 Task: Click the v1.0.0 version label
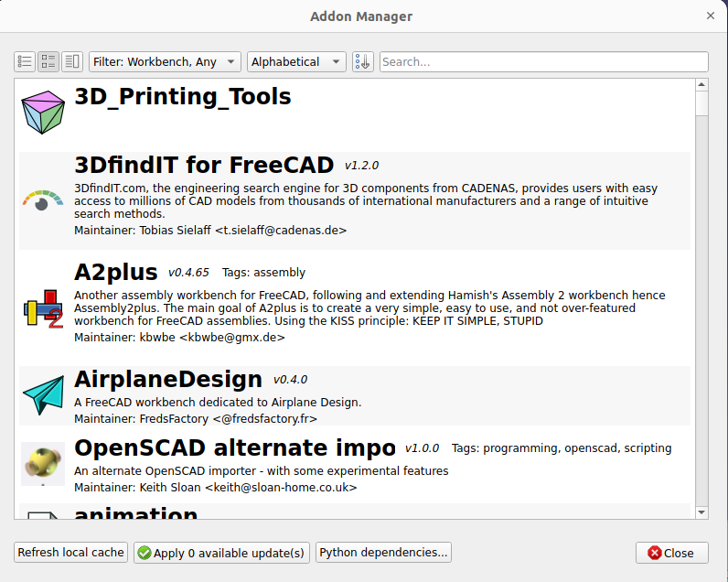422,448
